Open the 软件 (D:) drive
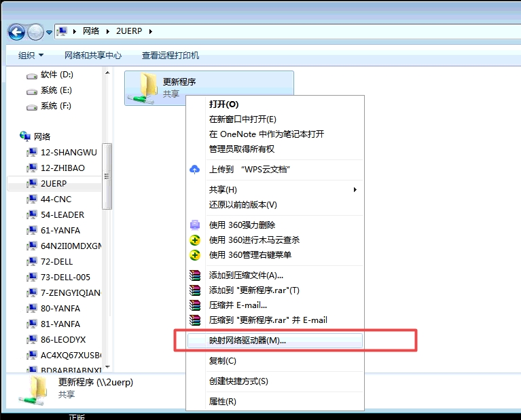521x420 pixels. click(x=56, y=75)
